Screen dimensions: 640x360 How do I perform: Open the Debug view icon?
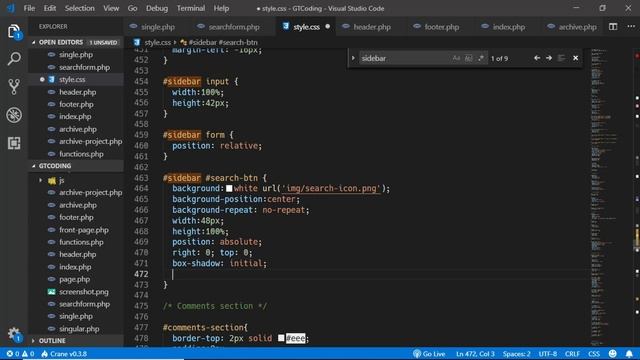point(14,115)
